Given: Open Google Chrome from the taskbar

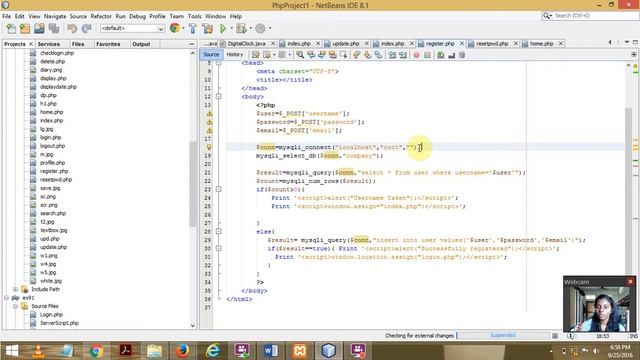Looking at the screenshot, I should click(x=96, y=351).
